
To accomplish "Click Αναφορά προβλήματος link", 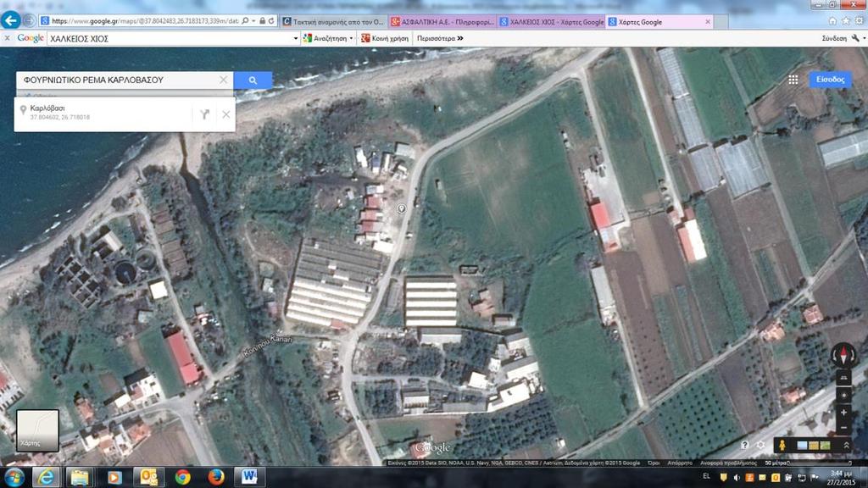I will click(728, 463).
